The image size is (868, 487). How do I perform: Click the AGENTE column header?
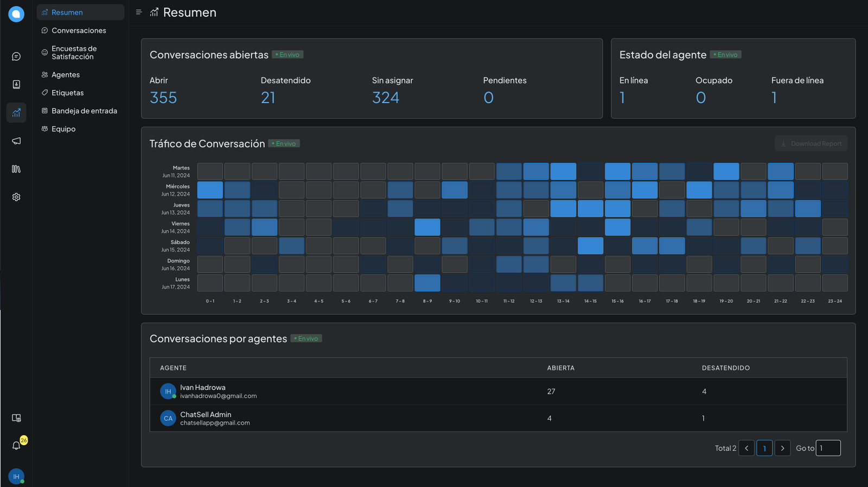click(x=173, y=368)
